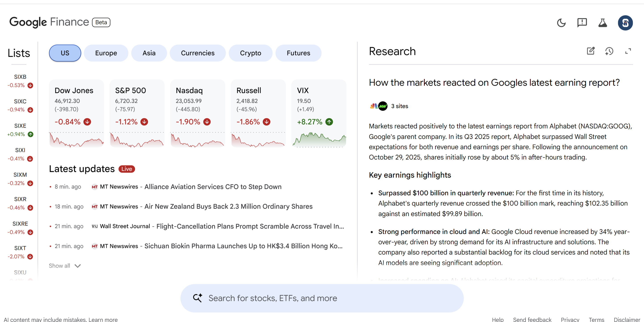Select the Futures market chip
Screen dimensions: 644x322
[x=298, y=53]
